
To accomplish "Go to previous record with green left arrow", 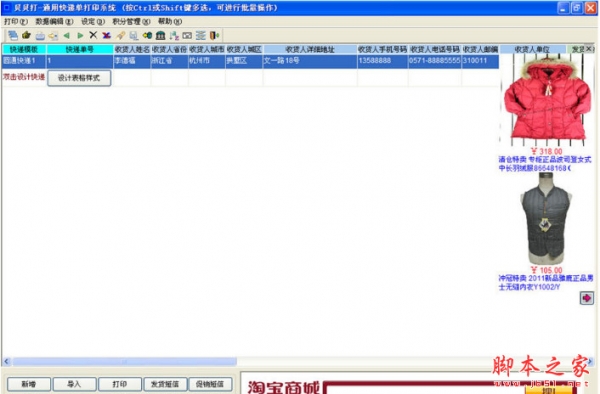I will pos(67,36).
